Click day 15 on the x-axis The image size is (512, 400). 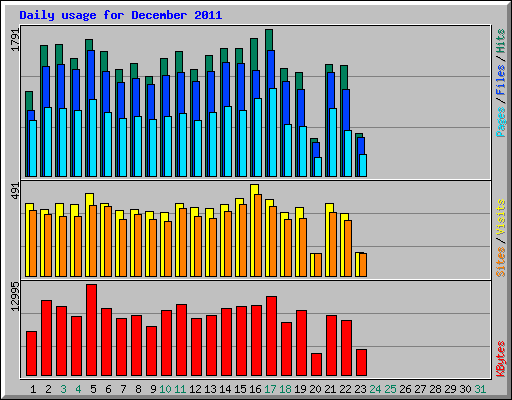tap(240, 389)
